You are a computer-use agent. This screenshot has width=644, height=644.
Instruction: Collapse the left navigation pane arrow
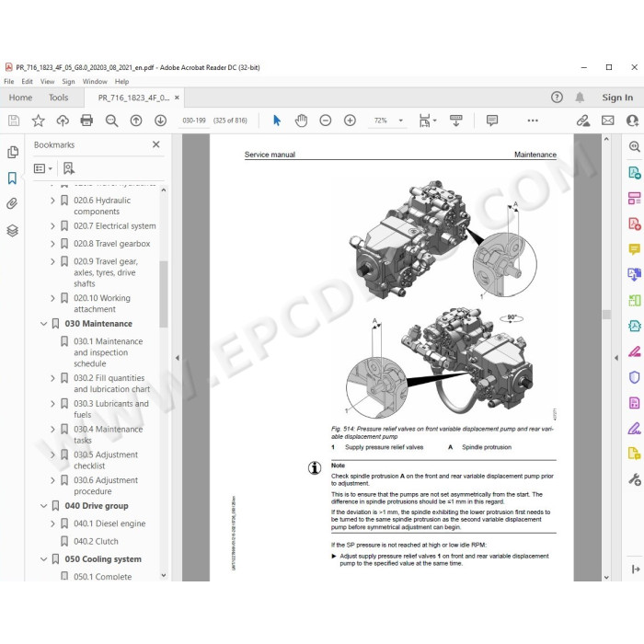[x=178, y=358]
